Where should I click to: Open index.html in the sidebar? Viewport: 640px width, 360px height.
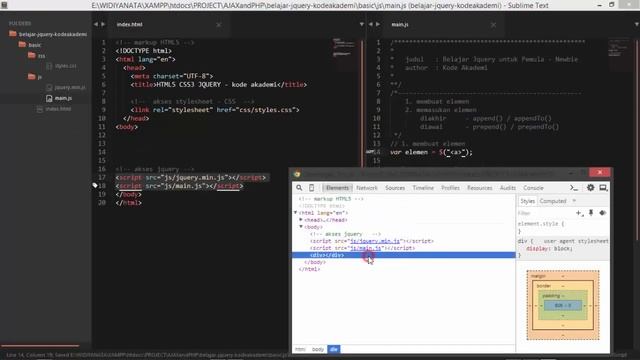[58, 109]
